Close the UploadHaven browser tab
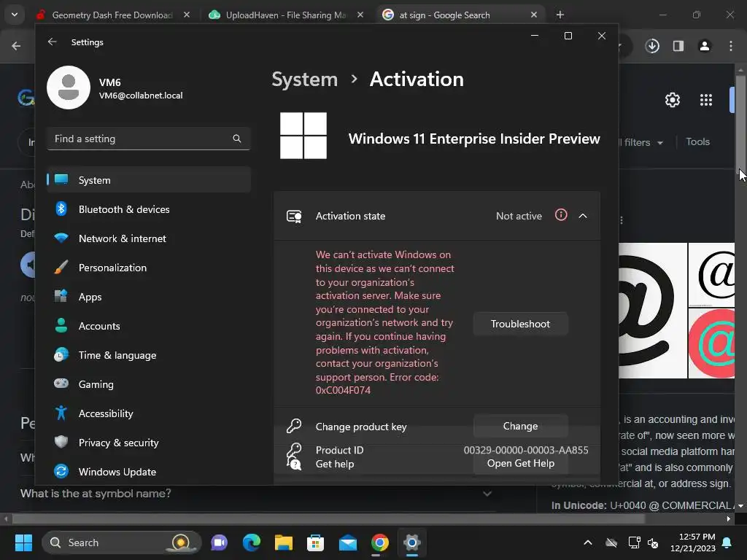Screen dimensions: 747x560 point(360,15)
